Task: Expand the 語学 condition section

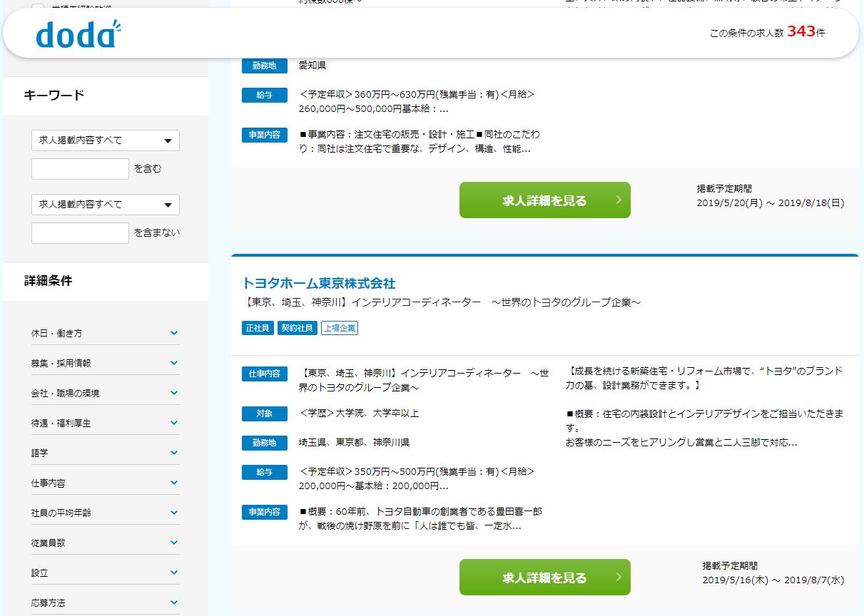Action: [x=105, y=453]
